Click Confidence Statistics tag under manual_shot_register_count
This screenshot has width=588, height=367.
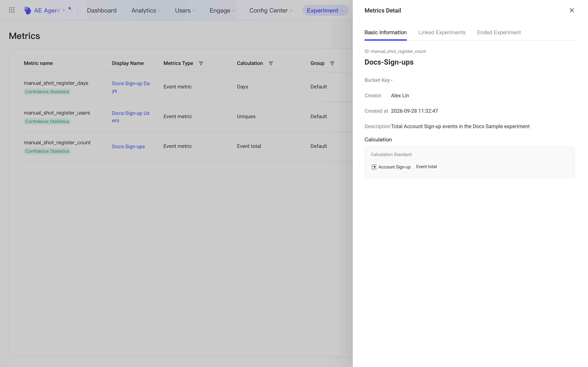(47, 151)
